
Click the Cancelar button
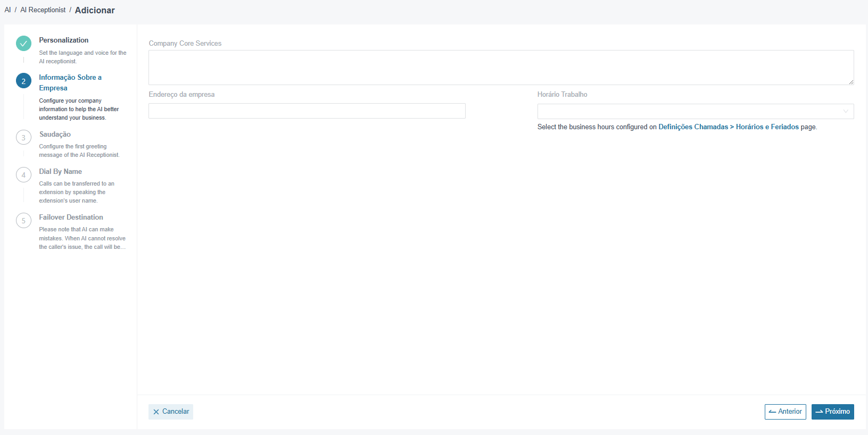tap(171, 412)
